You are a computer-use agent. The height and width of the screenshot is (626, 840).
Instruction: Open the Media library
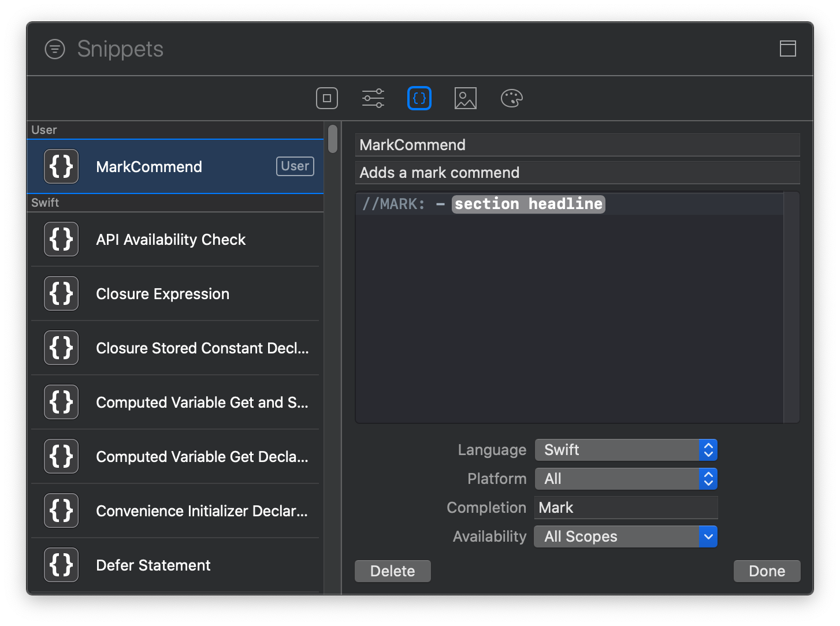pos(465,98)
